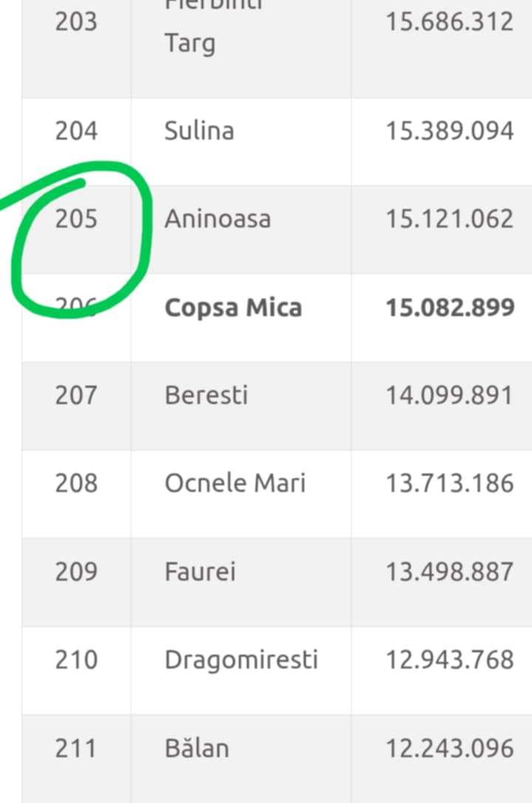The height and width of the screenshot is (803, 532).
Task: Select the Aninoasa town name
Action: pos(218,219)
